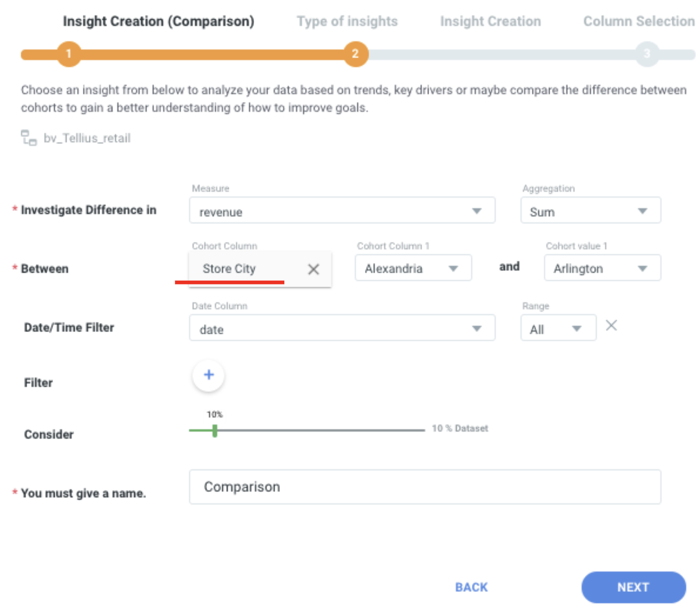This screenshot has width=700, height=614.
Task: Expand the Sum Aggregation dropdown
Action: 591,211
